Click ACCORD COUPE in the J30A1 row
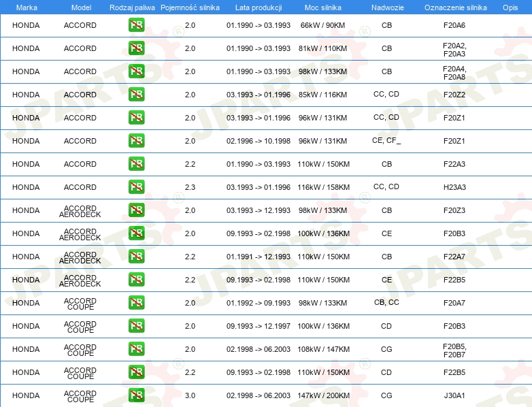The image size is (532, 407). 80,397
